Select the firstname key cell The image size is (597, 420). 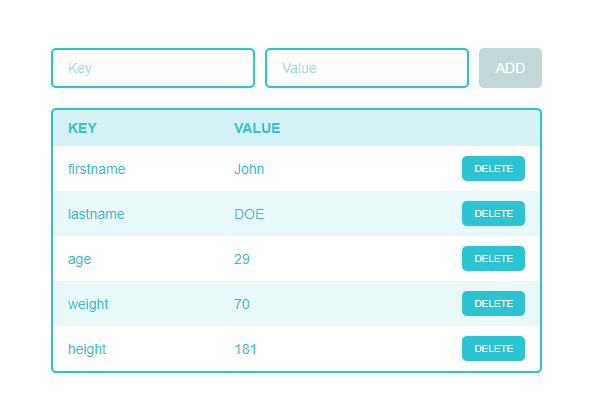tap(97, 169)
